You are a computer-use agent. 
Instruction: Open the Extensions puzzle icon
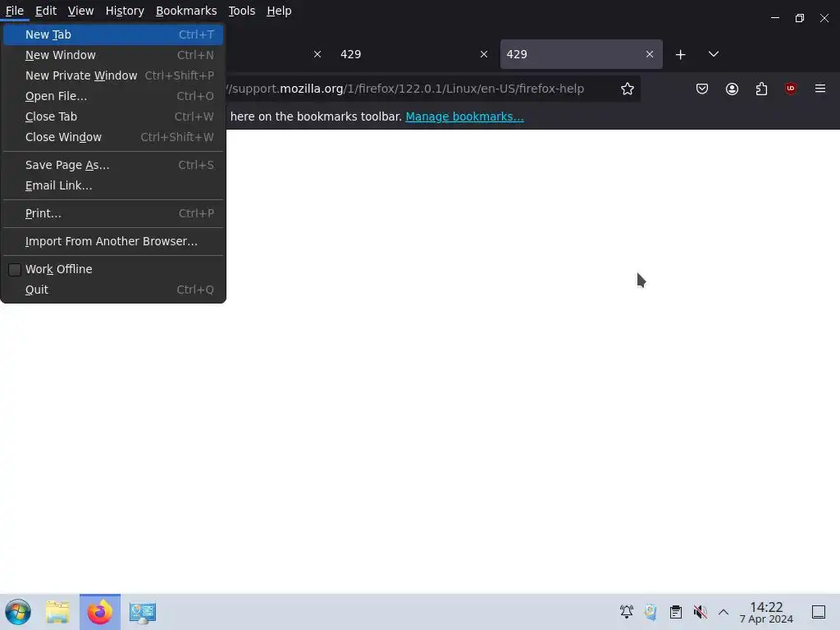[x=761, y=89]
